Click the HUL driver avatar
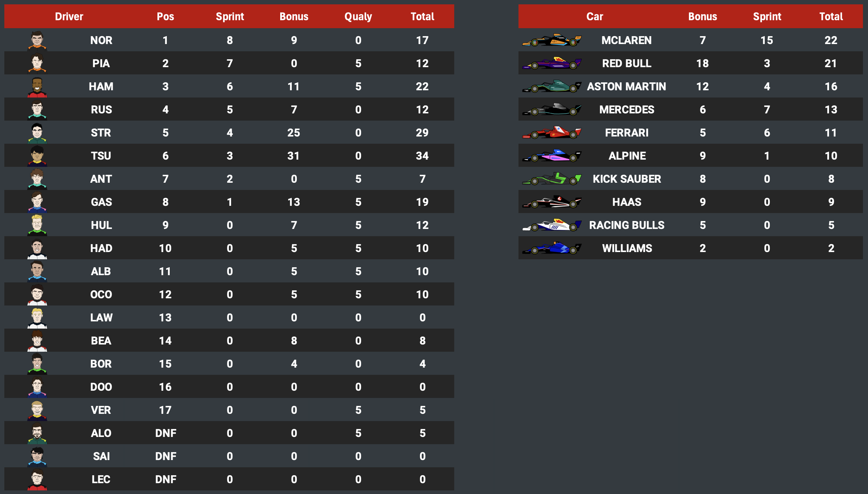The height and width of the screenshot is (494, 868). click(37, 225)
